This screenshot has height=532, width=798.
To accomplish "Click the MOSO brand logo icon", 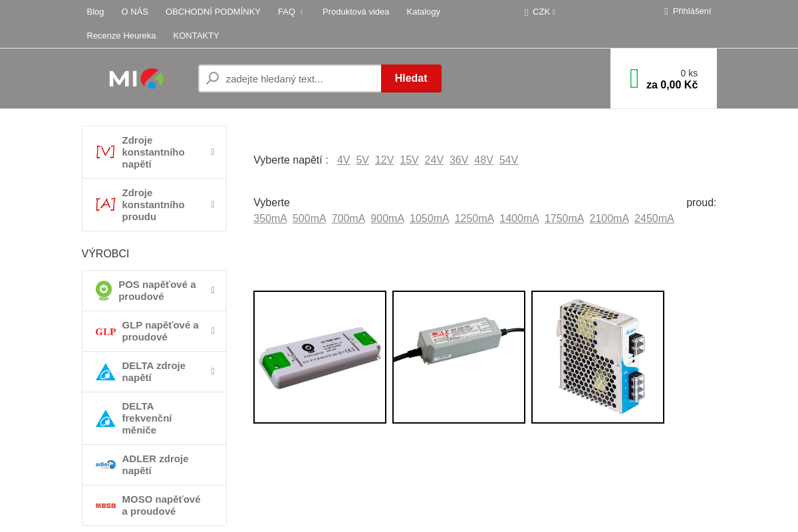I will click(x=105, y=505).
